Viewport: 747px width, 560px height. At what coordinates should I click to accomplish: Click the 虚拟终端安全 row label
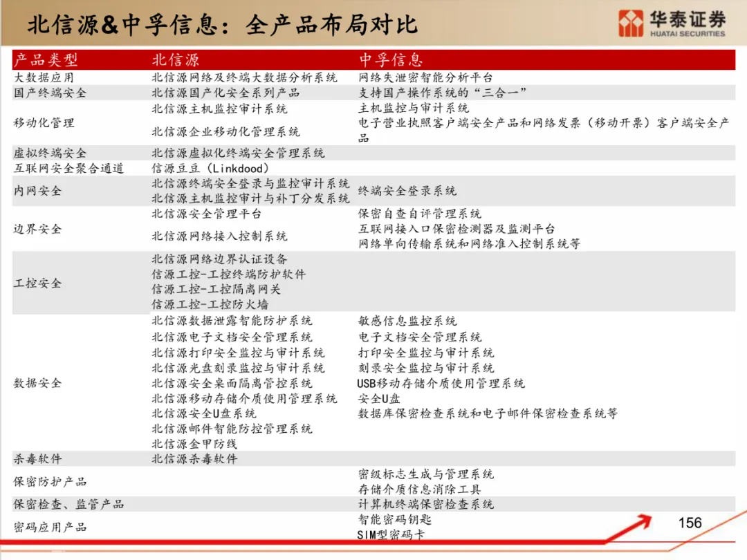point(50,153)
